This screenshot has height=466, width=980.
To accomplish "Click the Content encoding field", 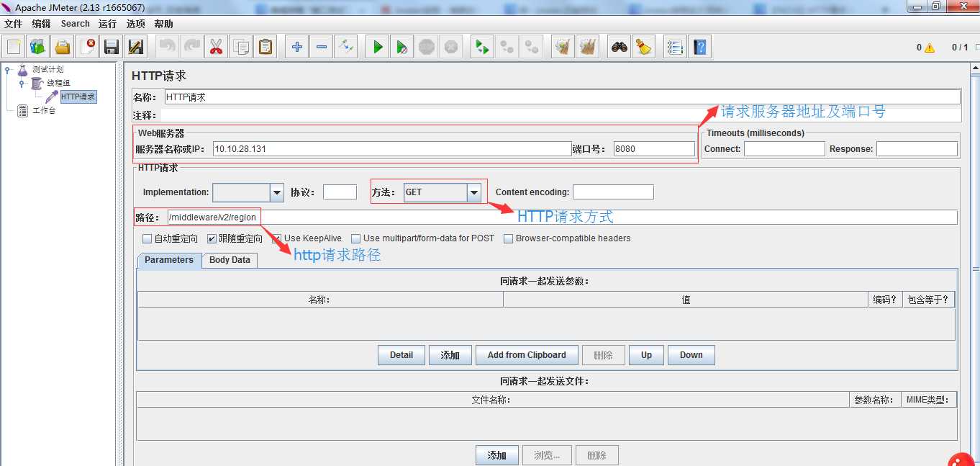I will (613, 192).
